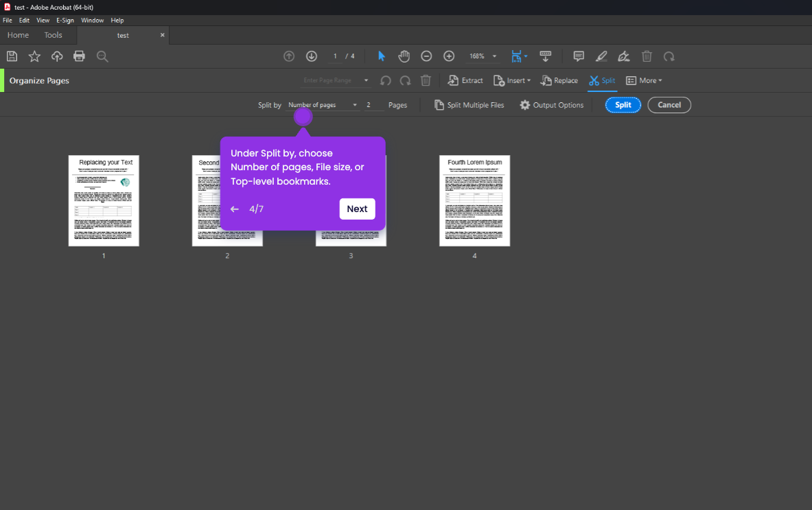
Task: Click the Zoom out minus icon
Action: pyautogui.click(x=426, y=56)
